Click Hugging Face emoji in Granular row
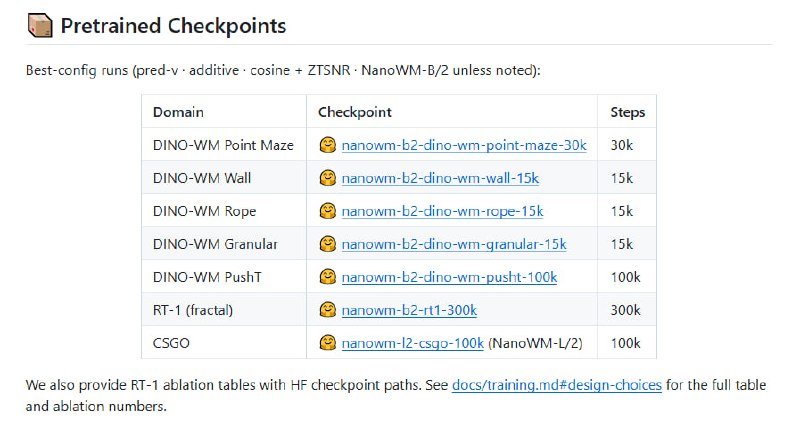This screenshot has height=428, width=800. click(328, 244)
